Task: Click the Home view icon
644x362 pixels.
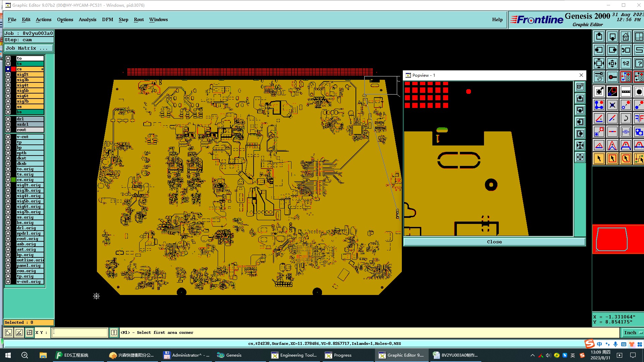Action: 626,37
